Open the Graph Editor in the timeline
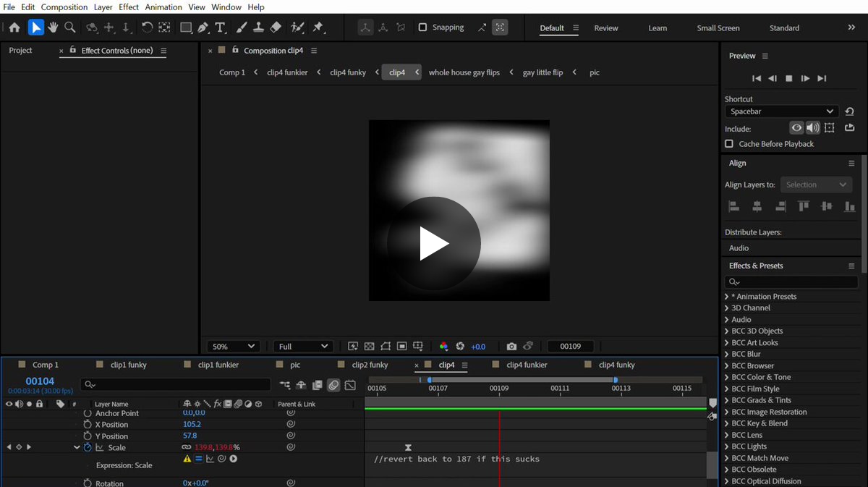 [x=350, y=385]
